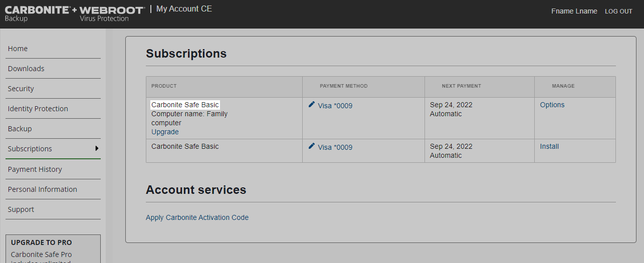The height and width of the screenshot is (263, 644).
Task: Click Sep 24, 2022 in Install row
Action: pyautogui.click(x=451, y=146)
